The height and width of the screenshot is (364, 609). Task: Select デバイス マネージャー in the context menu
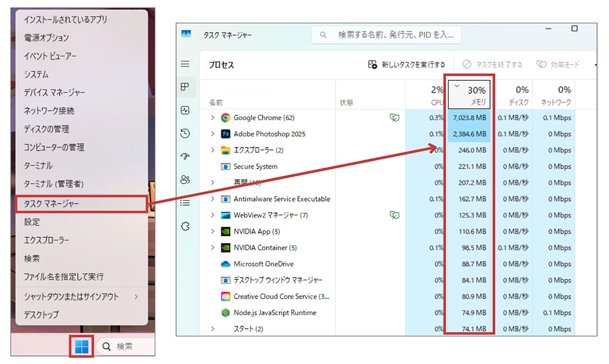[x=81, y=92]
